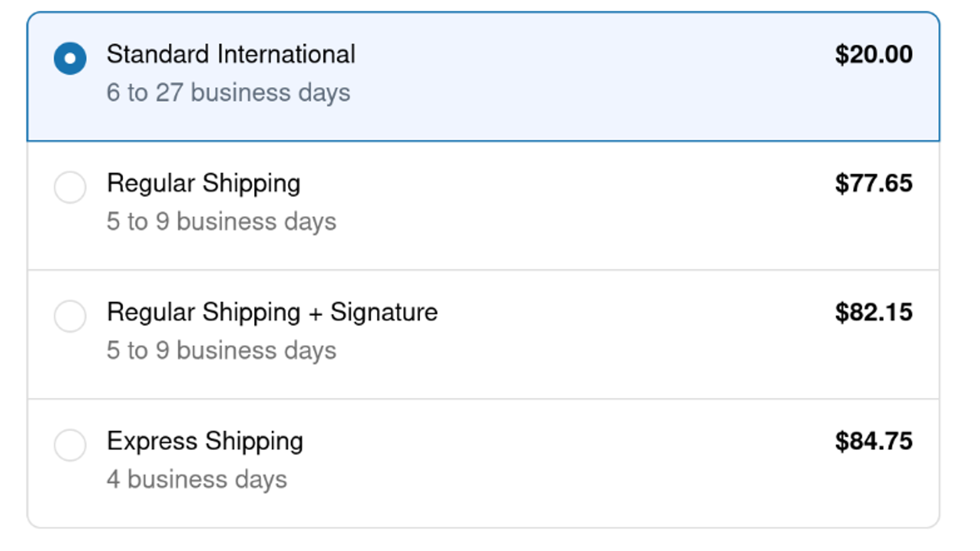Select Regular Shipping + Signature radio button
This screenshot has width=980, height=551.
pos(69,317)
